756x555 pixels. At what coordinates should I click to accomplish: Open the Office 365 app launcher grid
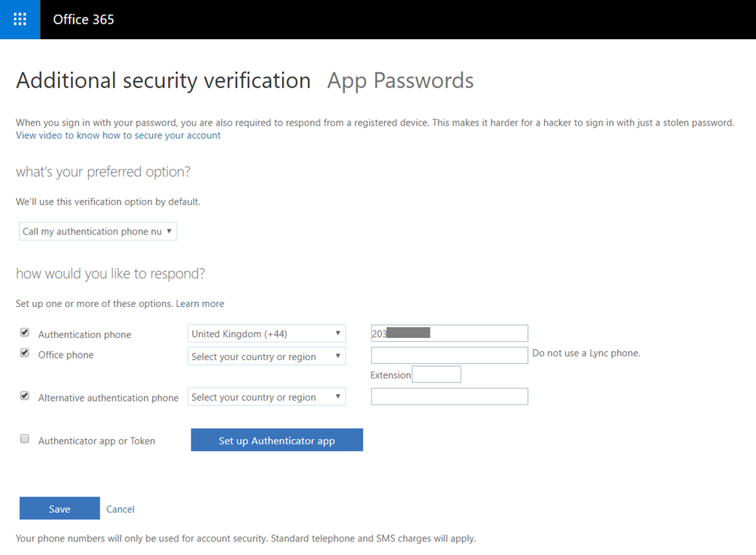(x=20, y=19)
